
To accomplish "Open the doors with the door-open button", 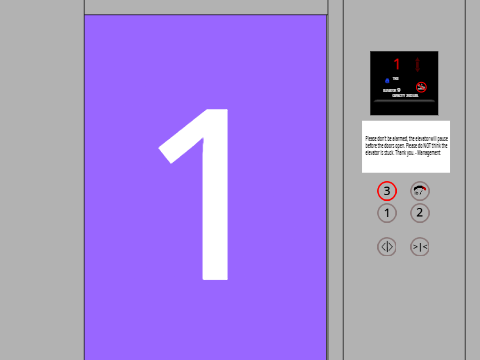I will 387,247.
